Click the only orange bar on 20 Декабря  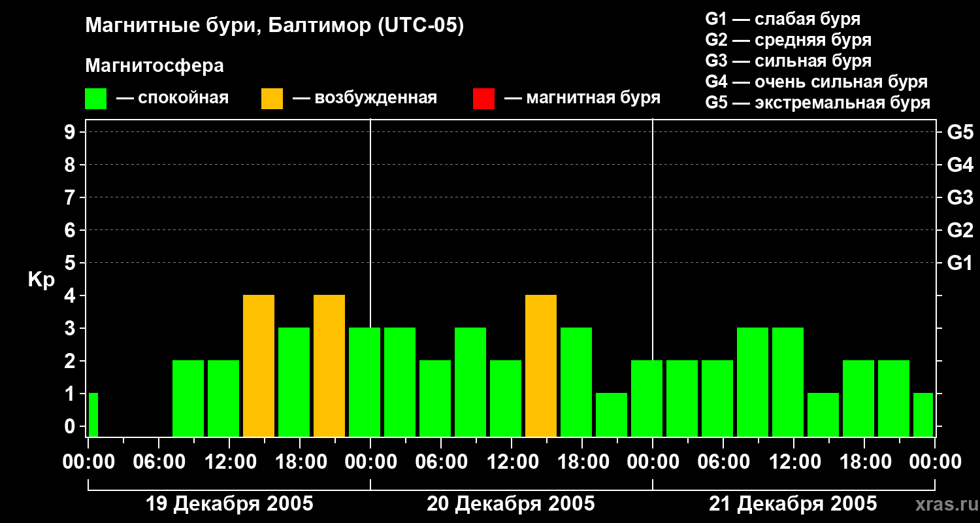(541, 366)
